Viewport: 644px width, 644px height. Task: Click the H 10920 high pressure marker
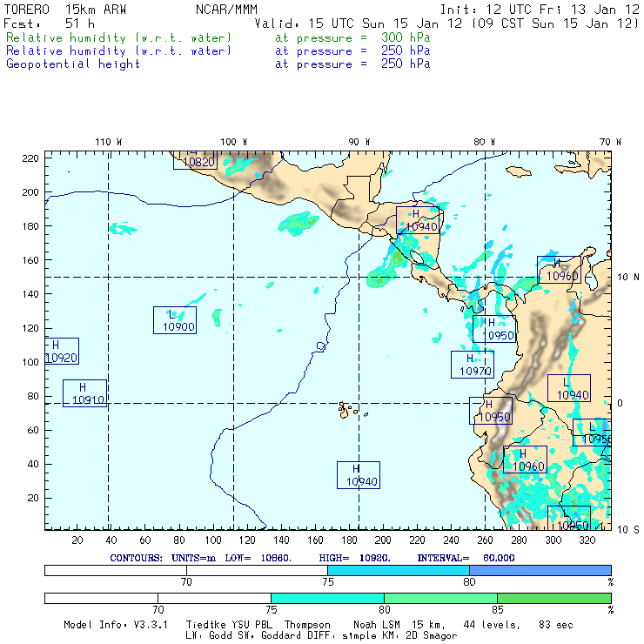tap(62, 351)
